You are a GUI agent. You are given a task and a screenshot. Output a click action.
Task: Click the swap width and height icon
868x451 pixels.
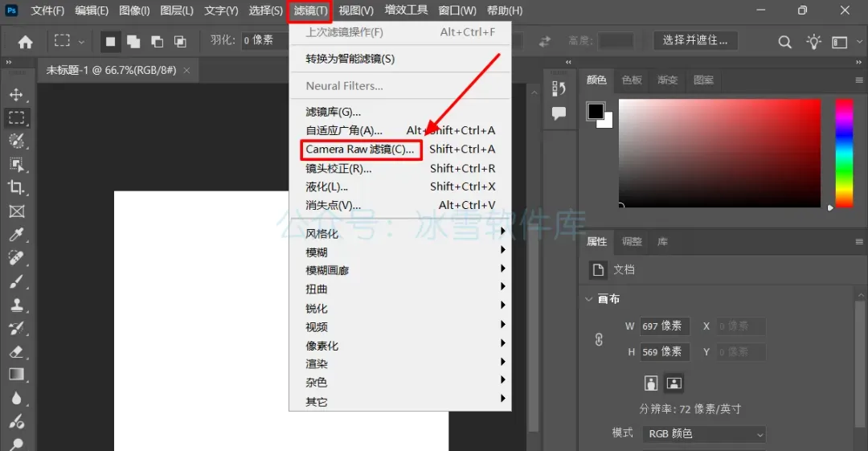coord(545,41)
